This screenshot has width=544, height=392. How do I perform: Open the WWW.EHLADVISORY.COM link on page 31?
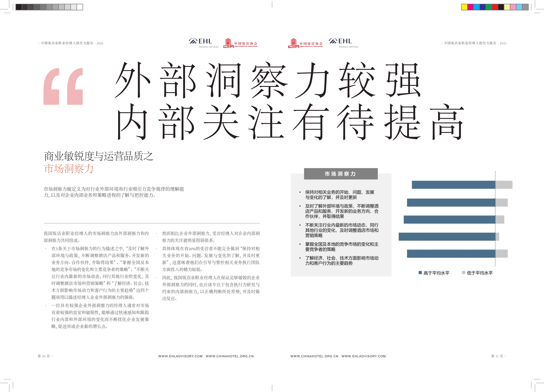click(x=363, y=356)
